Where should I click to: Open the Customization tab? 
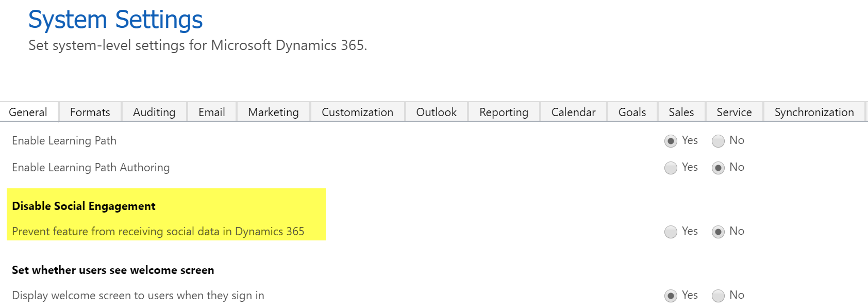coord(357,112)
